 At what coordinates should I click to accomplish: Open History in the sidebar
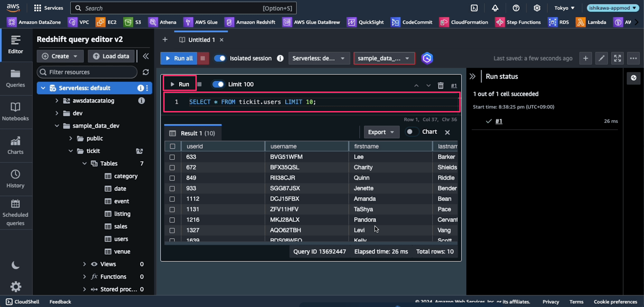(15, 179)
